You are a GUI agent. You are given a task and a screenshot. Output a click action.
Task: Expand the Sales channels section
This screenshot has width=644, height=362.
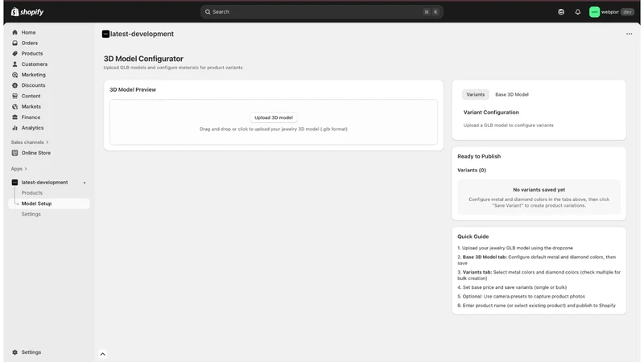[30, 142]
